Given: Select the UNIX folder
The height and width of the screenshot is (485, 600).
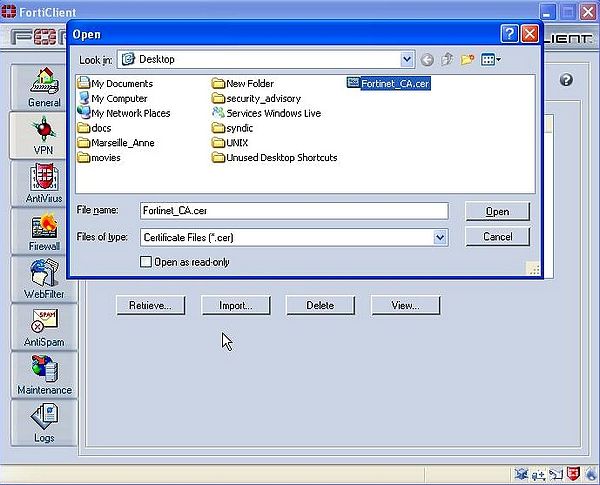Looking at the screenshot, I should pos(230,143).
